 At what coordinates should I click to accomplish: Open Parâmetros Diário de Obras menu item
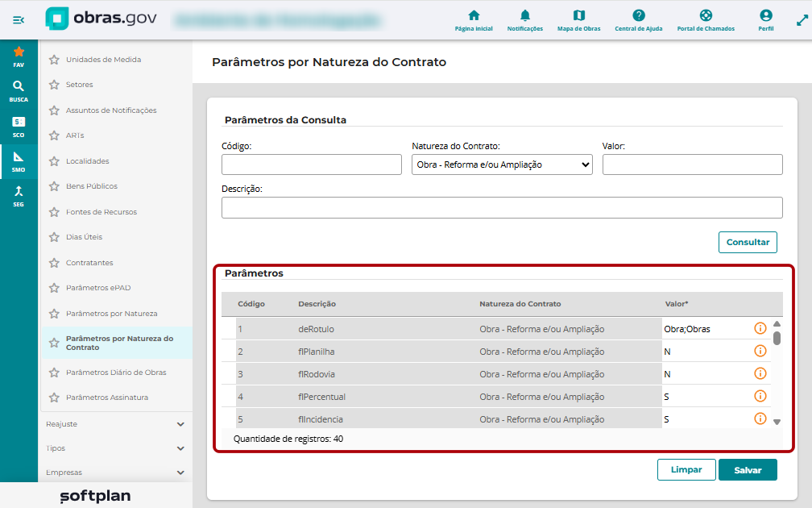click(x=116, y=373)
